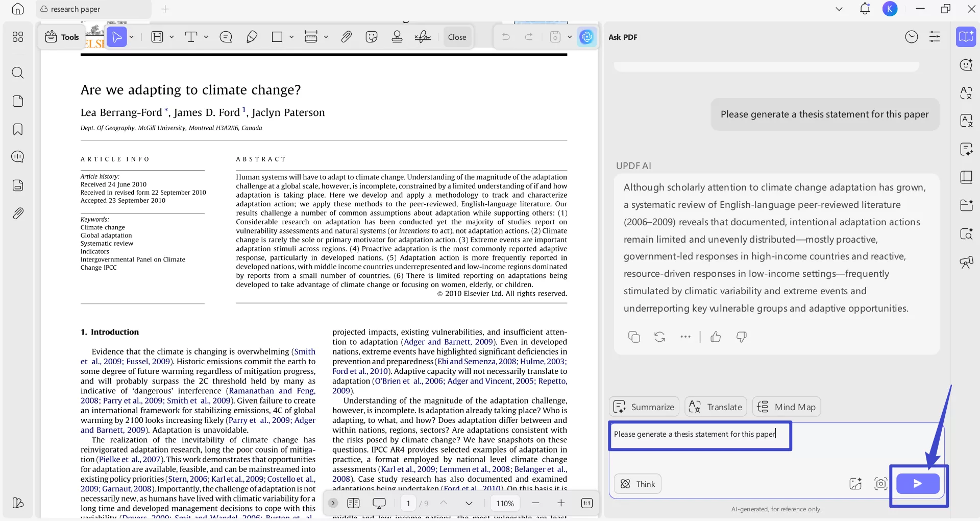Image resolution: width=980 pixels, height=521 pixels.
Task: Copy the UPDF AI response
Action: pyautogui.click(x=634, y=337)
